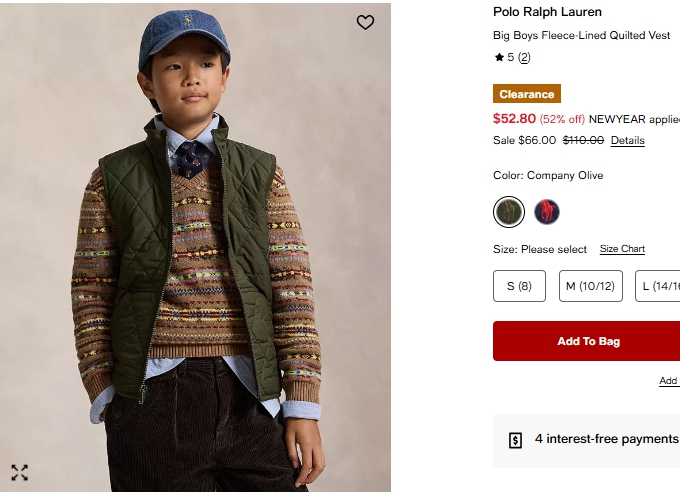Open fullscreen image view with expand arrows icon
Screen dimensions: 680x492
tap(20, 472)
